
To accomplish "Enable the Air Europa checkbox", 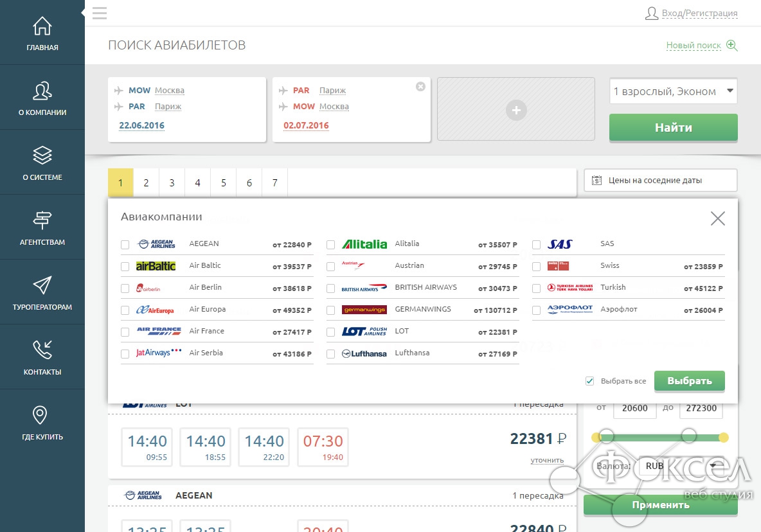I will coord(125,310).
